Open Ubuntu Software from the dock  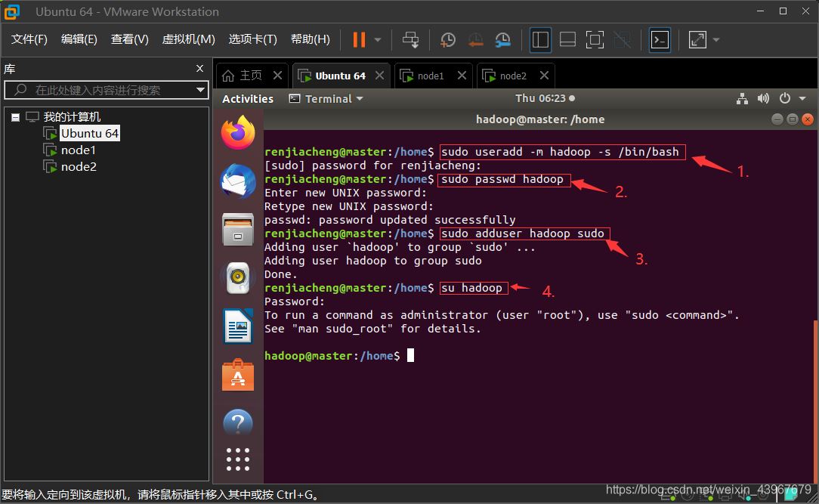[x=238, y=375]
